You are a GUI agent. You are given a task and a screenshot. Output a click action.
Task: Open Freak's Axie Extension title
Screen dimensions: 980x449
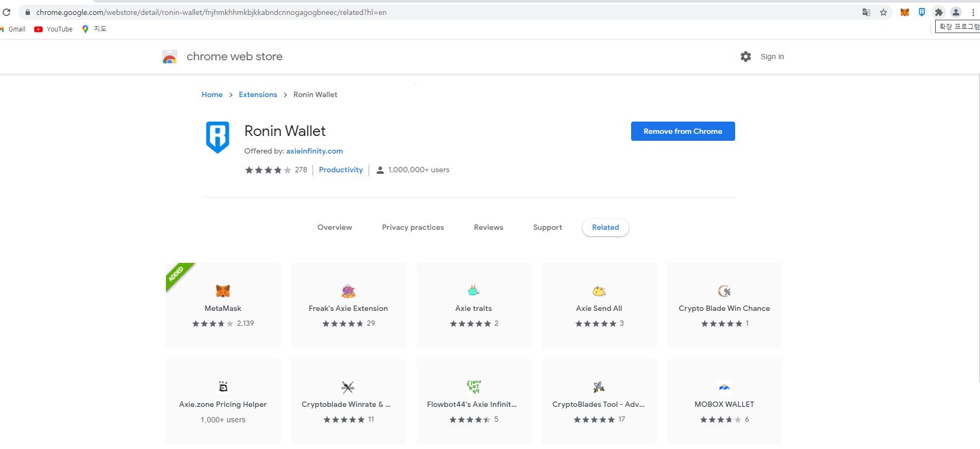[348, 308]
